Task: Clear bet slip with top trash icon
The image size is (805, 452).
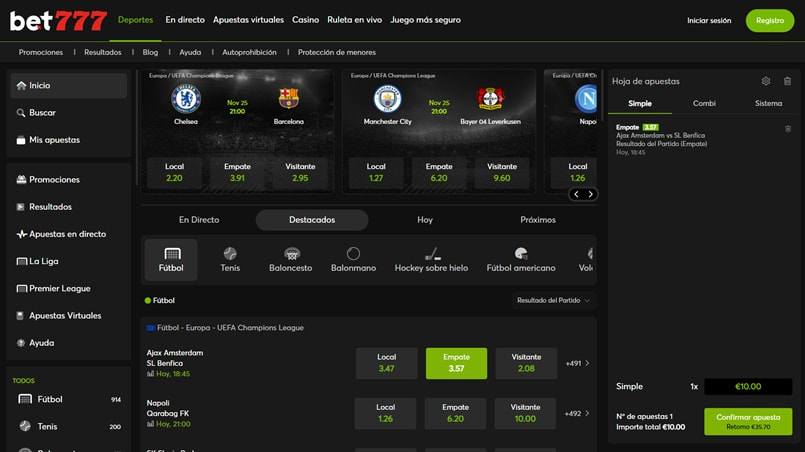Action: [788, 81]
